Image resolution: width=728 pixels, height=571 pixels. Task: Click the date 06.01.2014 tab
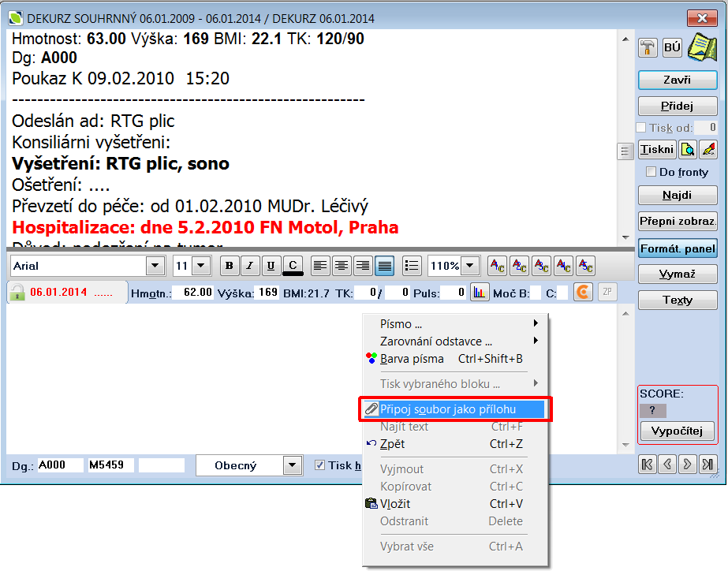[67, 293]
